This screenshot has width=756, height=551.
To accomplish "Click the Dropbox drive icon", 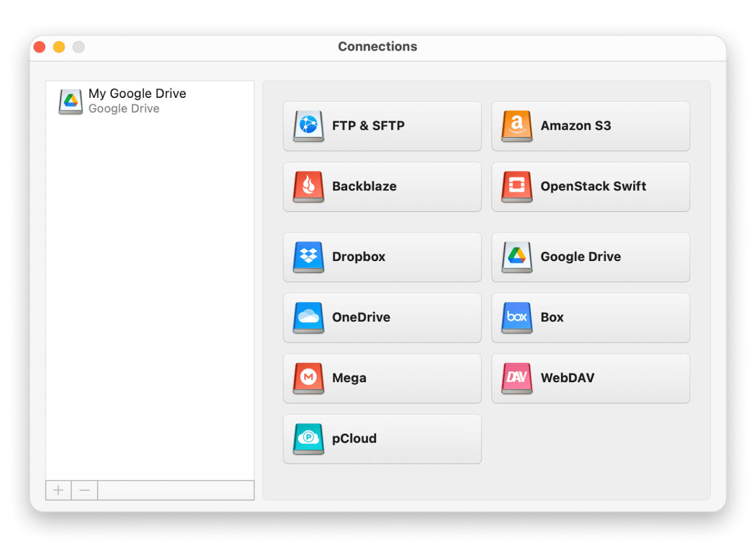I will point(308,257).
